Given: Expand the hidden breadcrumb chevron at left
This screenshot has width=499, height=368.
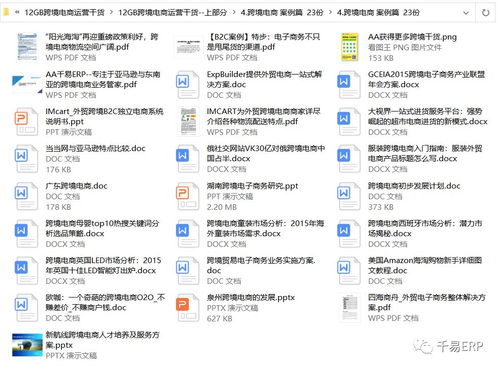Looking at the screenshot, I should (17, 13).
